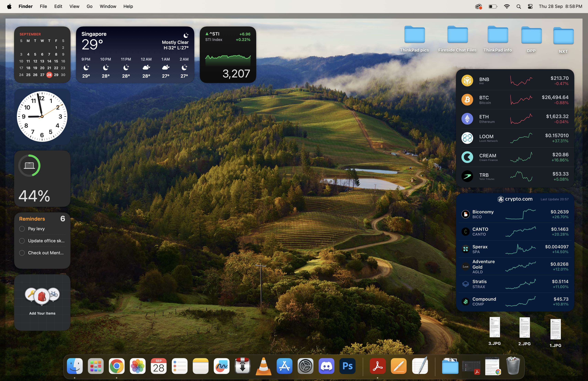This screenshot has height=381, width=588.
Task: Select the Adventure Gold AGLD row
Action: point(515,267)
